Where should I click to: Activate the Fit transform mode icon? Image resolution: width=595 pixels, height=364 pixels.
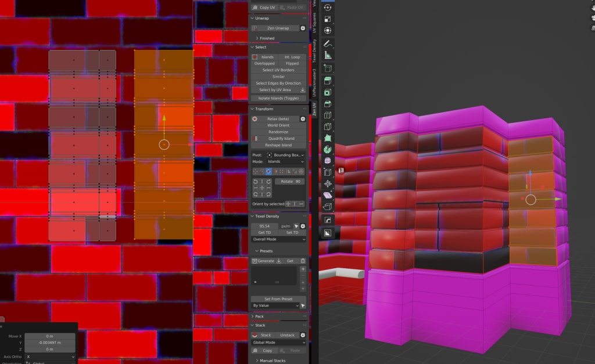pos(282,171)
